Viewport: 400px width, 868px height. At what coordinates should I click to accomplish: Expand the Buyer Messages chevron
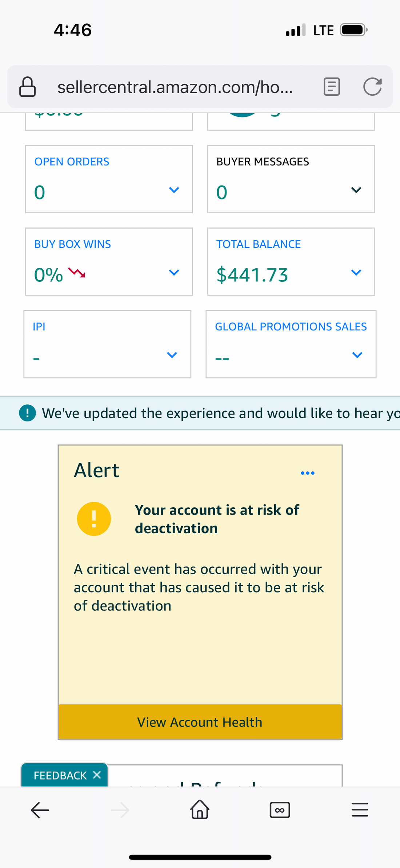(x=356, y=190)
